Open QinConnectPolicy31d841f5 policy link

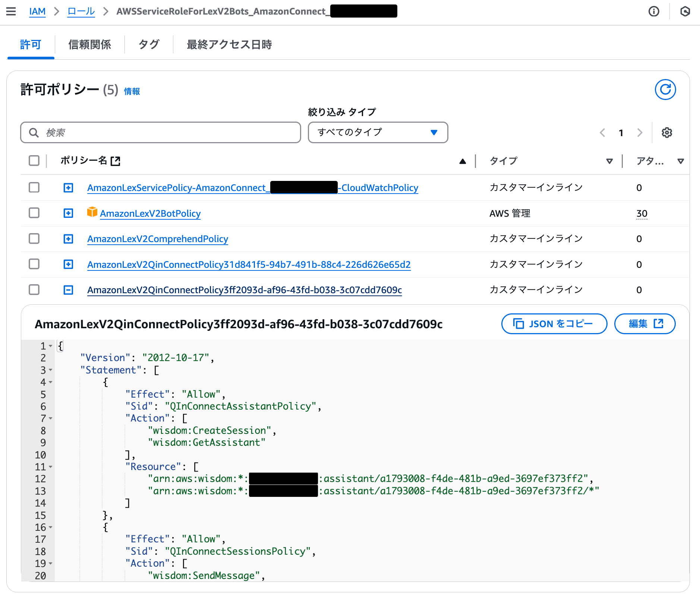tap(249, 264)
